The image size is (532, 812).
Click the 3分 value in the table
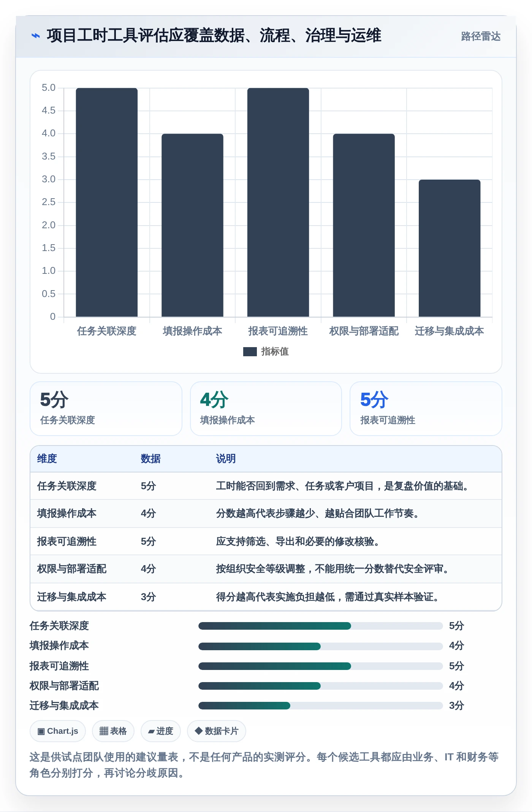[149, 597]
